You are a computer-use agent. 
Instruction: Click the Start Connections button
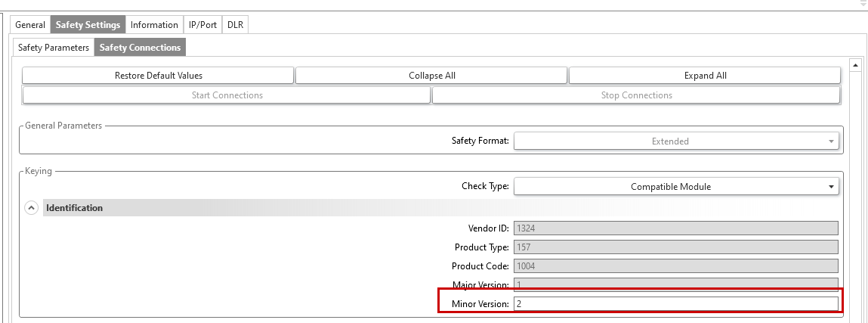tap(227, 95)
